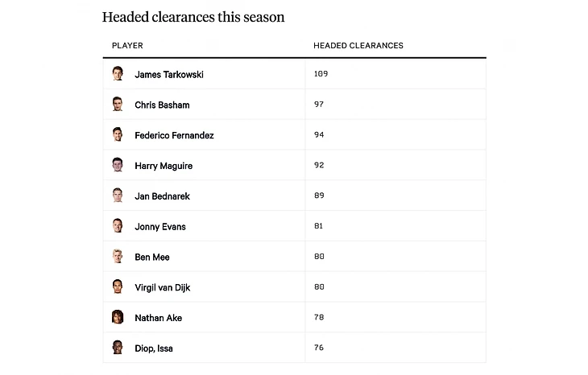This screenshot has width=588, height=375.
Task: Click James Tarkowski's player avatar
Action: (x=118, y=74)
